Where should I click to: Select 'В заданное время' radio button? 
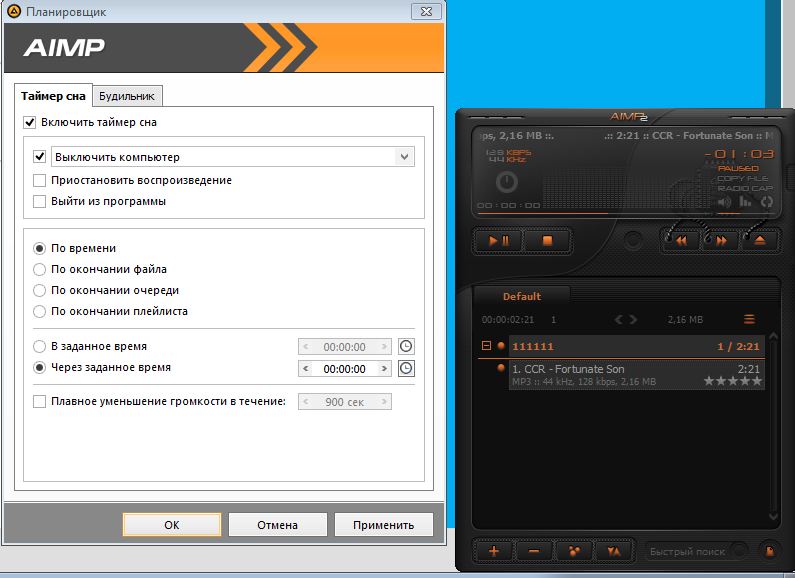(x=39, y=347)
